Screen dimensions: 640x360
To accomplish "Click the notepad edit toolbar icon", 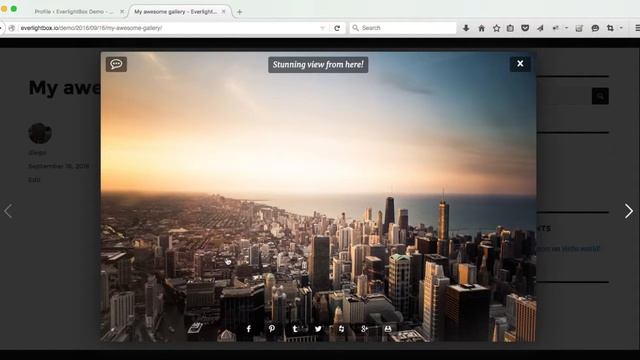I will (x=579, y=28).
